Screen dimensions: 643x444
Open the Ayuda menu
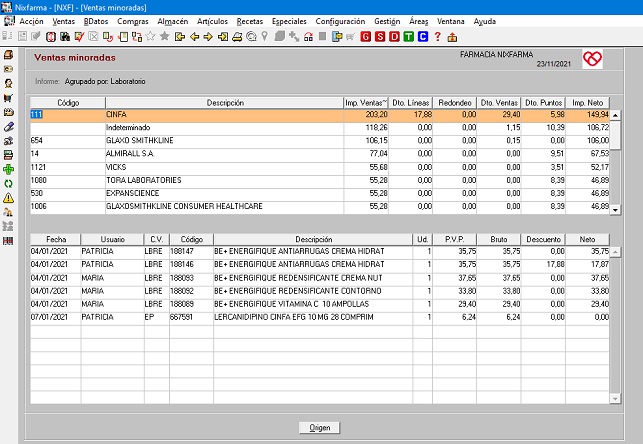(x=485, y=21)
